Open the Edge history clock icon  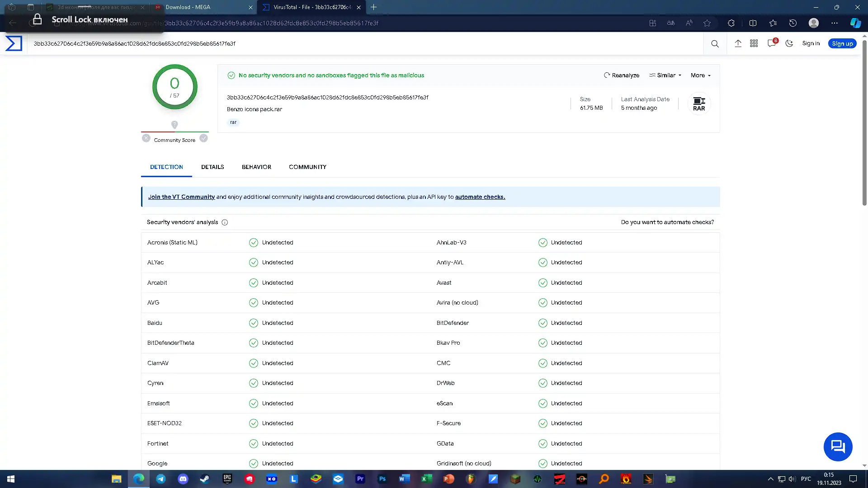point(793,23)
